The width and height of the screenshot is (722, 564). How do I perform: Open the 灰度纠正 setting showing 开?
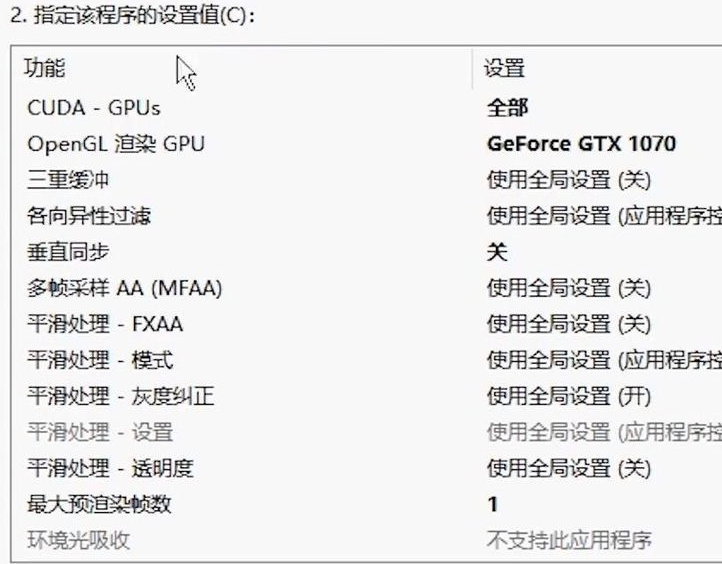pyautogui.click(x=569, y=396)
